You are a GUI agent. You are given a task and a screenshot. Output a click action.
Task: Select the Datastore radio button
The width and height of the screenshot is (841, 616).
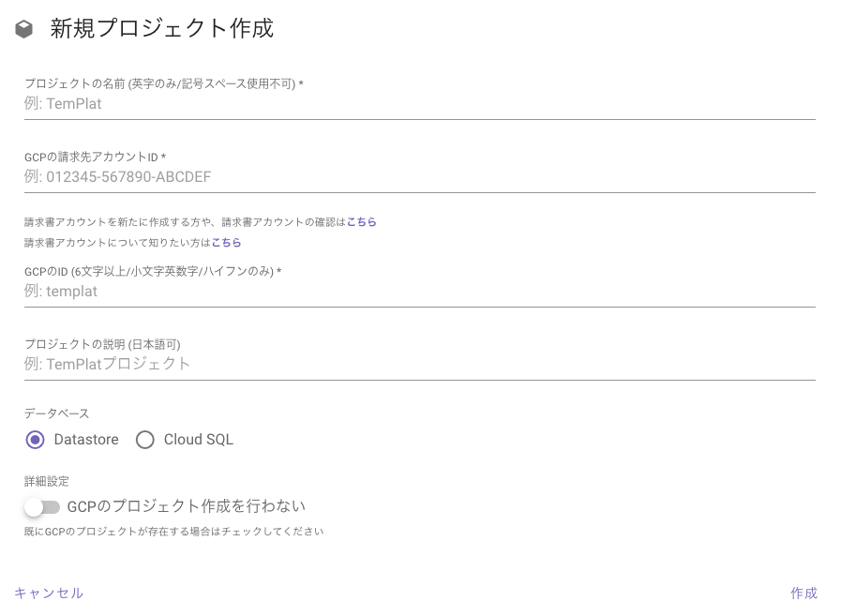[36, 440]
